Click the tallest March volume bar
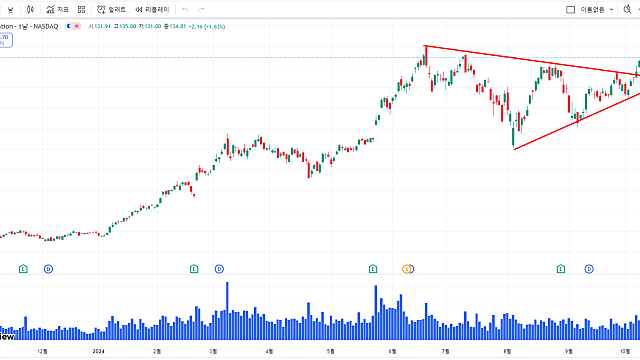The height and width of the screenshot is (360, 640). click(227, 311)
